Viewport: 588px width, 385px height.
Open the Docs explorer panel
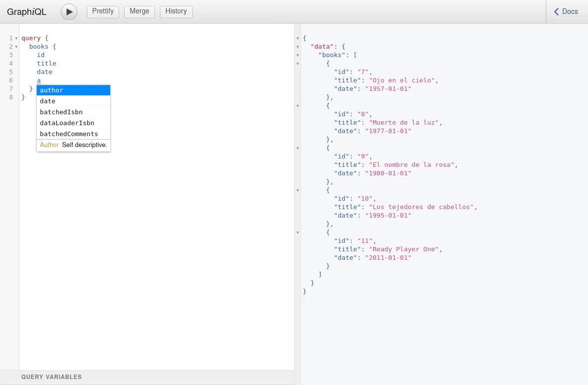pyautogui.click(x=566, y=11)
